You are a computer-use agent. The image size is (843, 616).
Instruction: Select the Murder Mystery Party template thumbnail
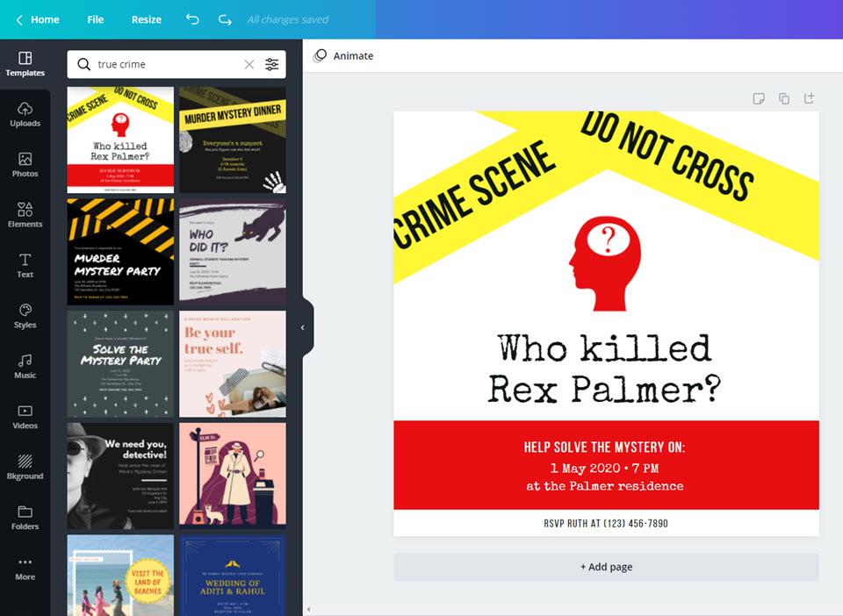[x=119, y=252]
